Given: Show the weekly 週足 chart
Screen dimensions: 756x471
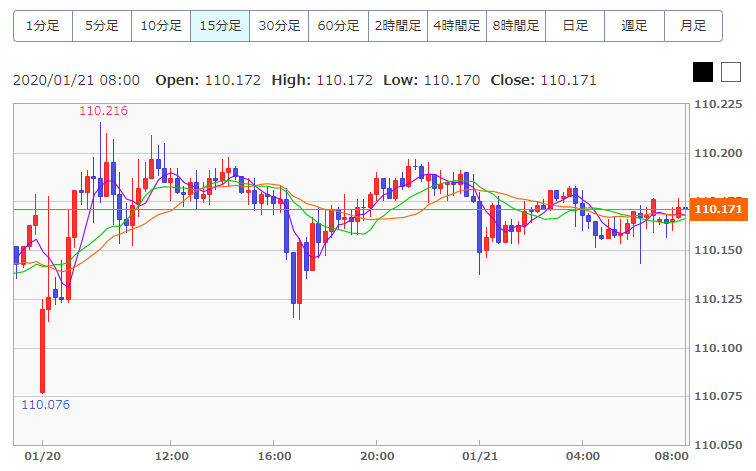Looking at the screenshot, I should (634, 26).
